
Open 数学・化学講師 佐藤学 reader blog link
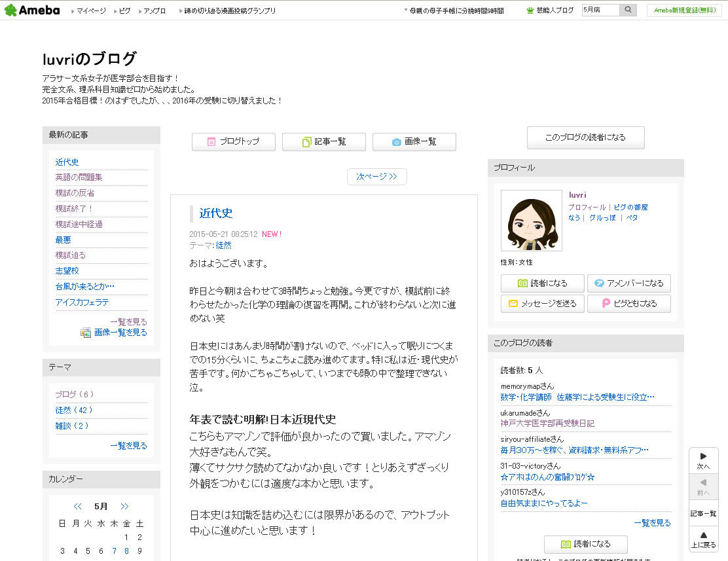pyautogui.click(x=577, y=397)
